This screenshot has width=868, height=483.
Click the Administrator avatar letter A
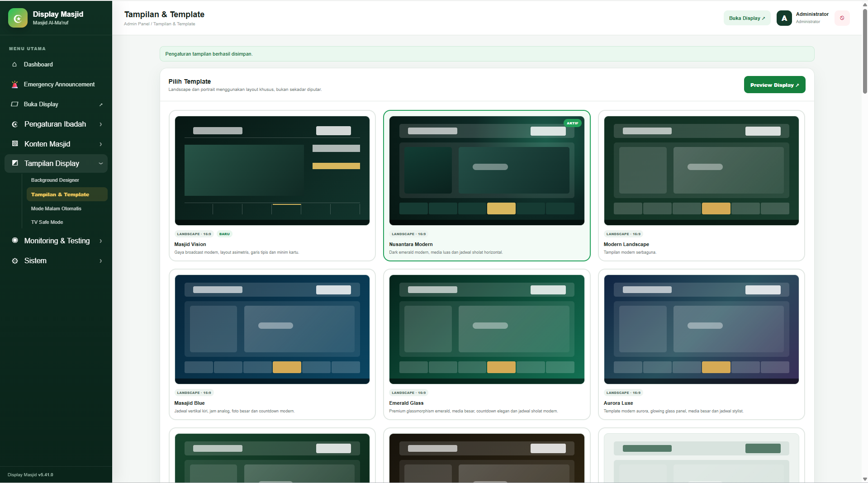(784, 18)
